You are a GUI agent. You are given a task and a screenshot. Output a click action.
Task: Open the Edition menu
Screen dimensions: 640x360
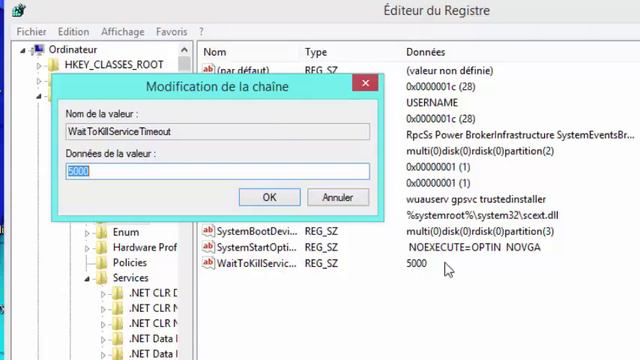(x=73, y=31)
